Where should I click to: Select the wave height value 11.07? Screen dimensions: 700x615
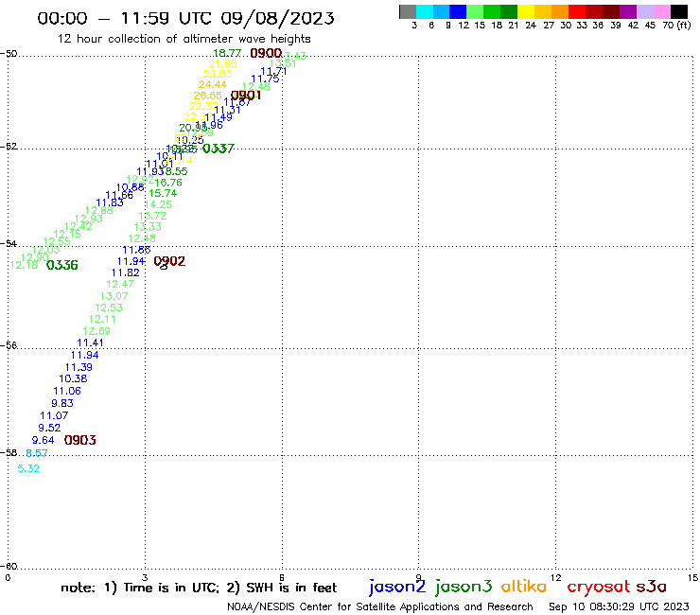54,415
